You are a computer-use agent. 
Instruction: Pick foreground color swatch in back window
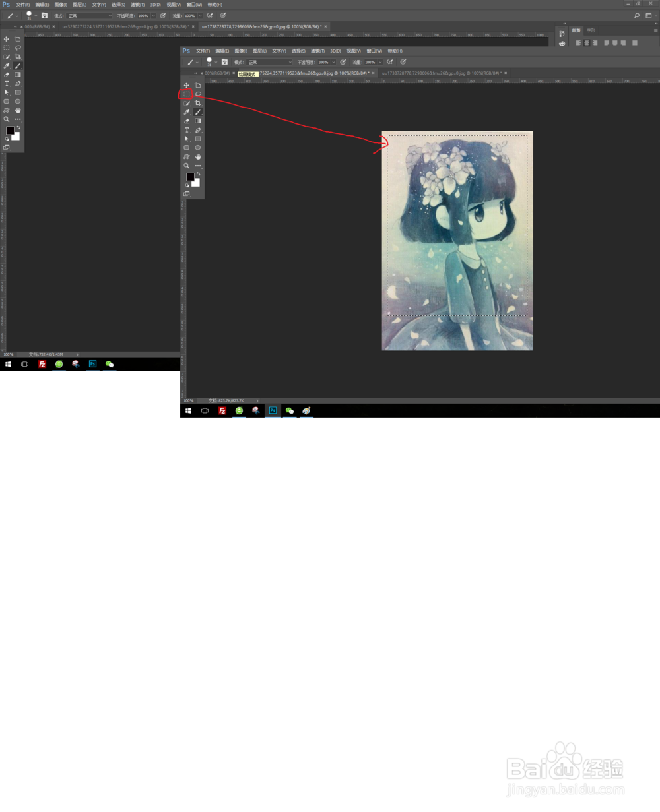(x=10, y=131)
